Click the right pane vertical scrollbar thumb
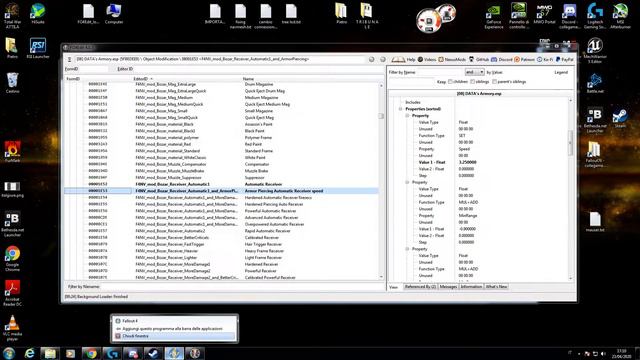The image size is (640, 360). 570,142
